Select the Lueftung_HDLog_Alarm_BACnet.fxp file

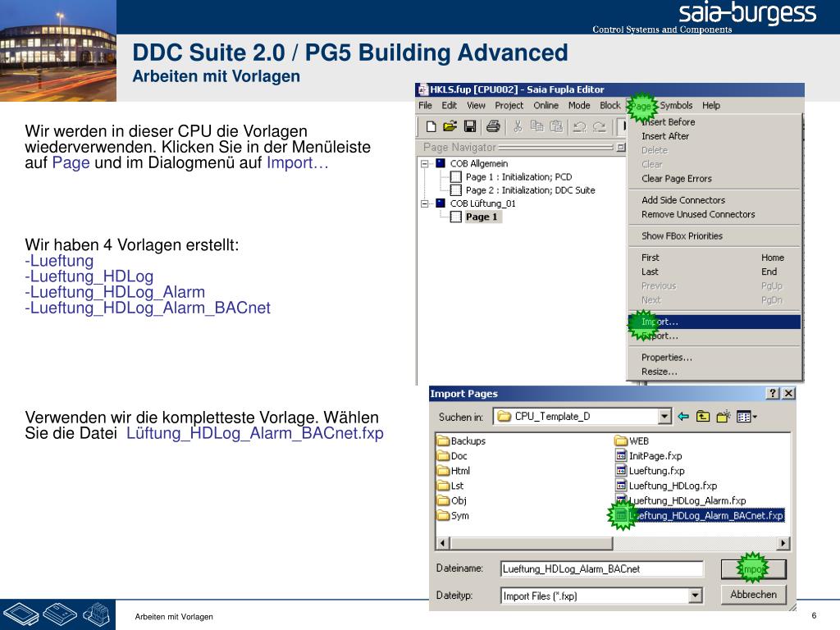click(700, 515)
